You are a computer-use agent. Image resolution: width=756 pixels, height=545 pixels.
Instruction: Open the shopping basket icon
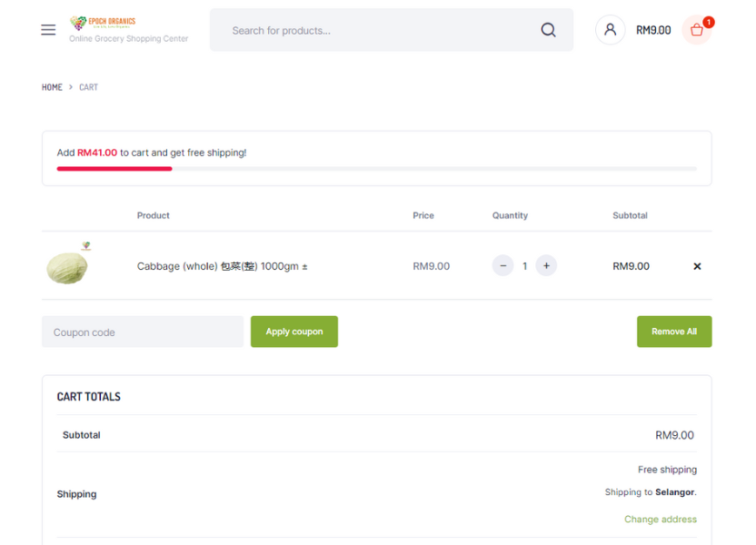[x=697, y=30]
